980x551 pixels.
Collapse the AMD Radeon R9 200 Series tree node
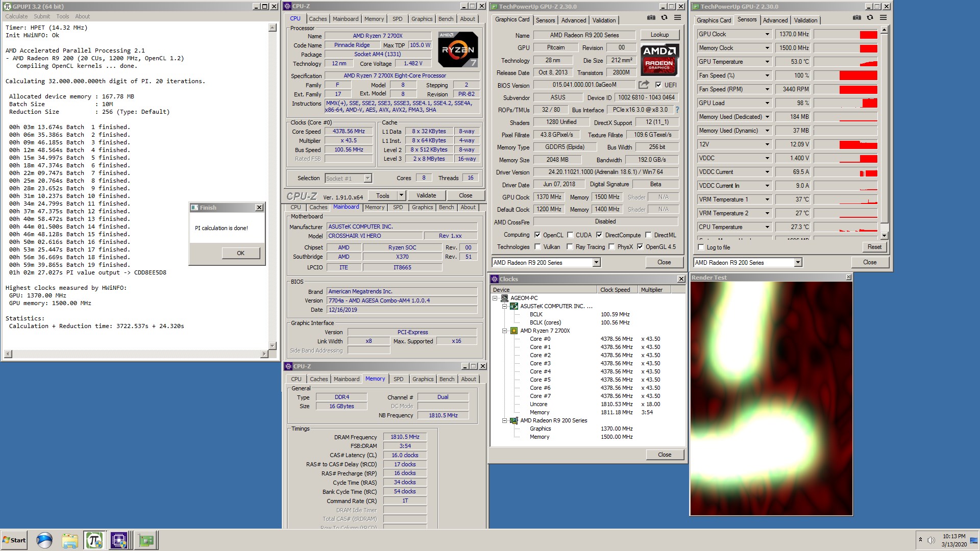pos(504,420)
